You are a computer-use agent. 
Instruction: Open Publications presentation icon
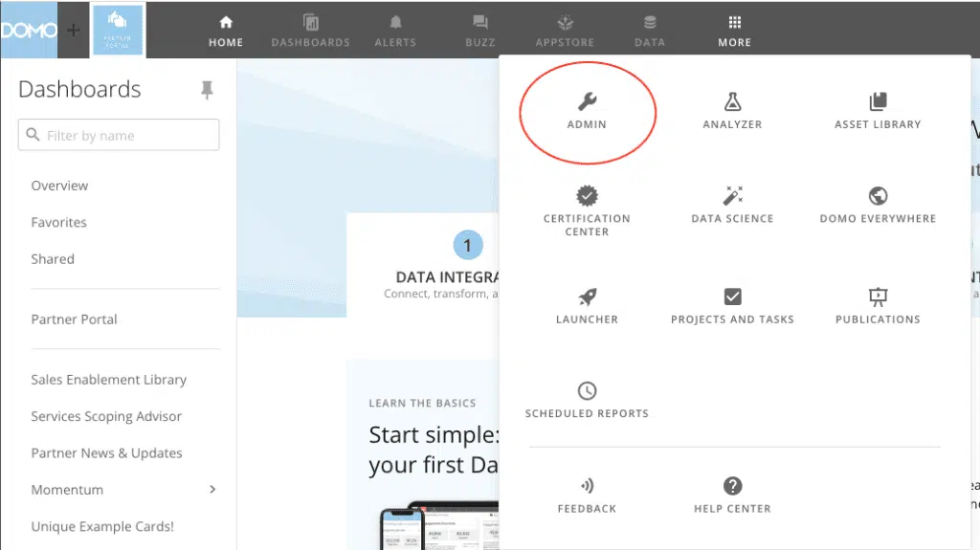(x=879, y=297)
